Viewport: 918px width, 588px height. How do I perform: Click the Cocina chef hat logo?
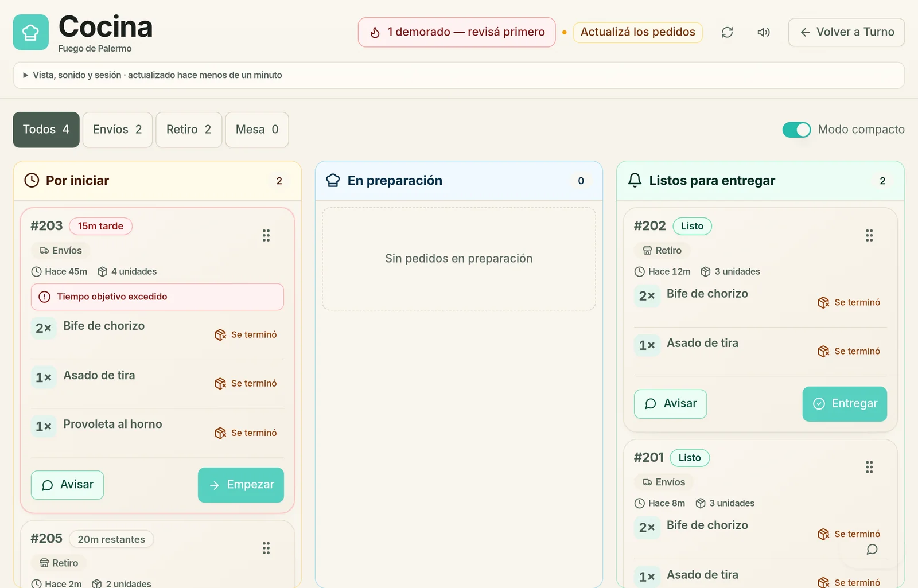click(30, 32)
